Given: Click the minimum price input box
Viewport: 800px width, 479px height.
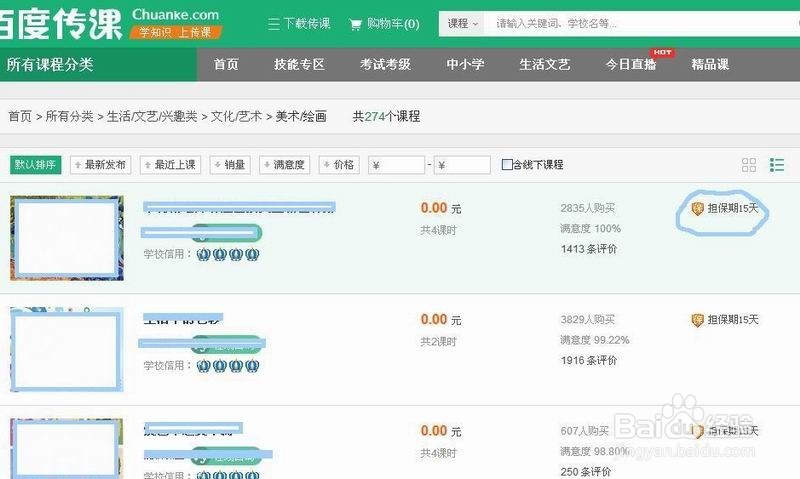Looking at the screenshot, I should click(x=396, y=165).
